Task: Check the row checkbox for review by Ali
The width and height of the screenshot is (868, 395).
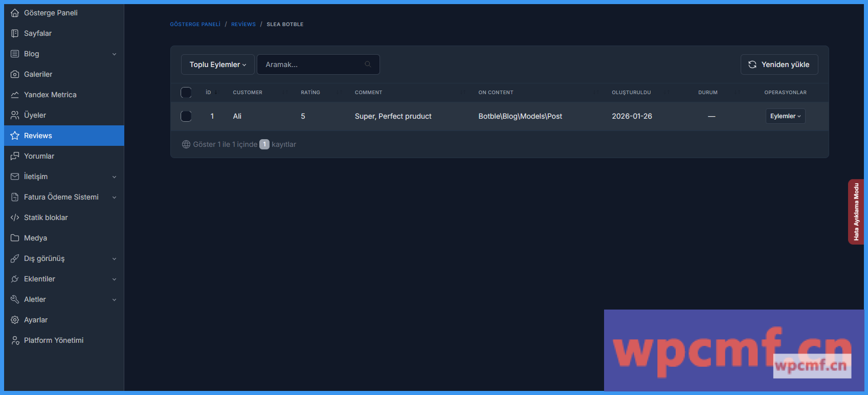Action: point(186,116)
